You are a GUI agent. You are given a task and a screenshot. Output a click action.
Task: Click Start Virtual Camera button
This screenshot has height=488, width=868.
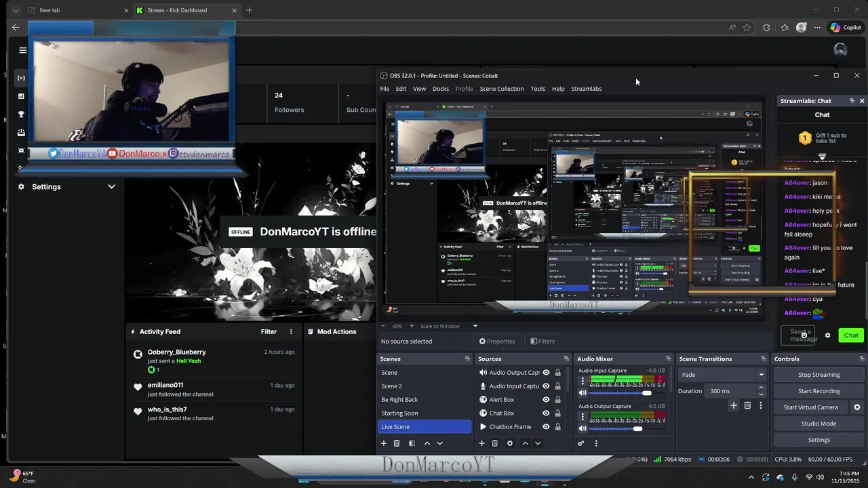pos(811,407)
